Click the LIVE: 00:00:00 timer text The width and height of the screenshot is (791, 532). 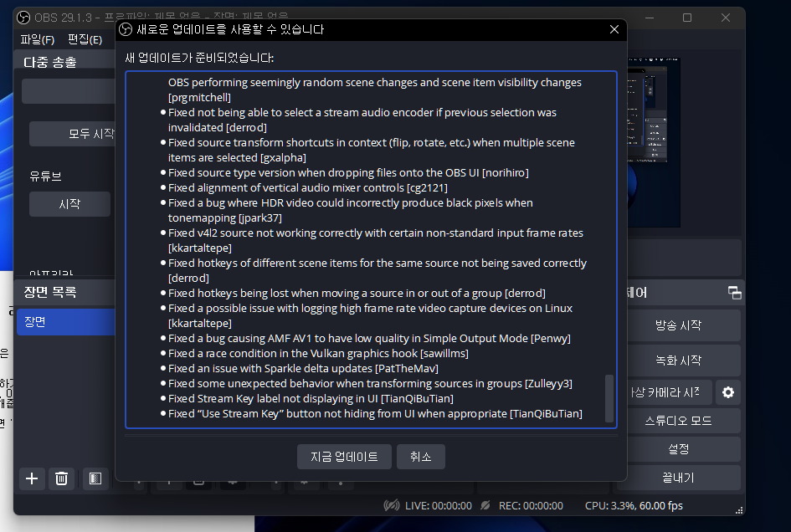(x=439, y=506)
